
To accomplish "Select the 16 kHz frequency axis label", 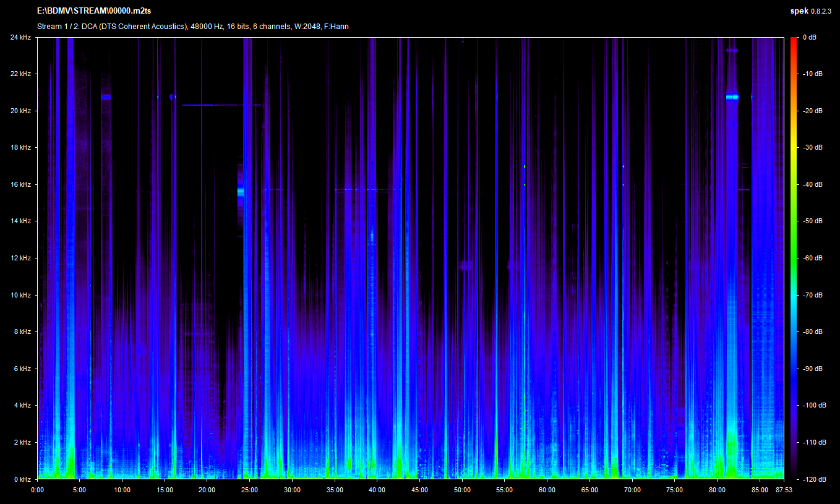I will pyautogui.click(x=20, y=184).
